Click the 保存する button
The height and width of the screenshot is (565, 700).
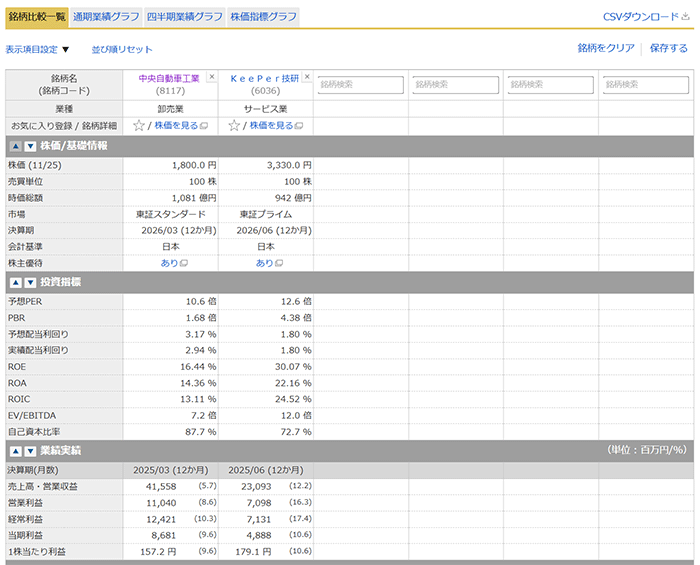pyautogui.click(x=668, y=48)
